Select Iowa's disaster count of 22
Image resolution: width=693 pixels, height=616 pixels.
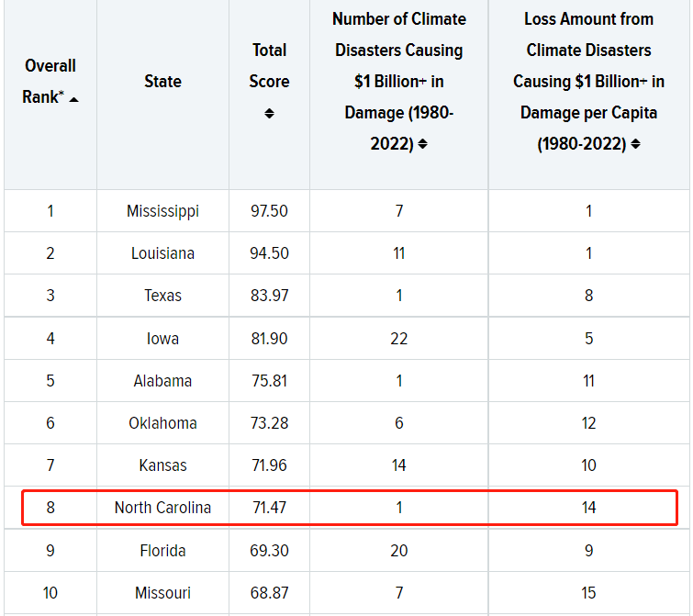[x=398, y=339]
